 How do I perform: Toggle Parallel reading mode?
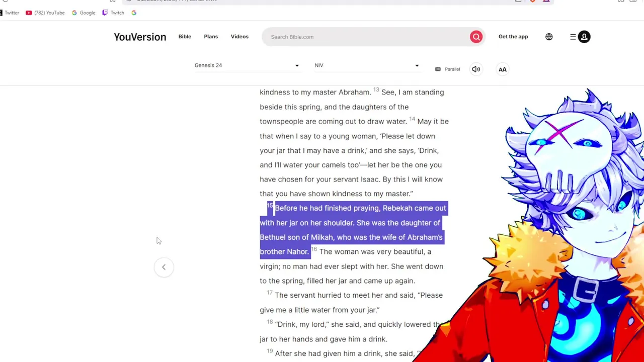click(448, 69)
